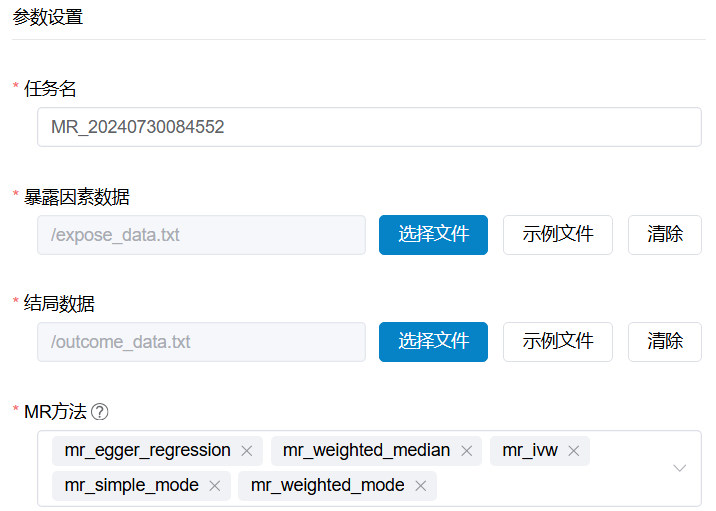716x511 pixels.
Task: Remove the mr_egger_regression tag
Action: coord(247,451)
